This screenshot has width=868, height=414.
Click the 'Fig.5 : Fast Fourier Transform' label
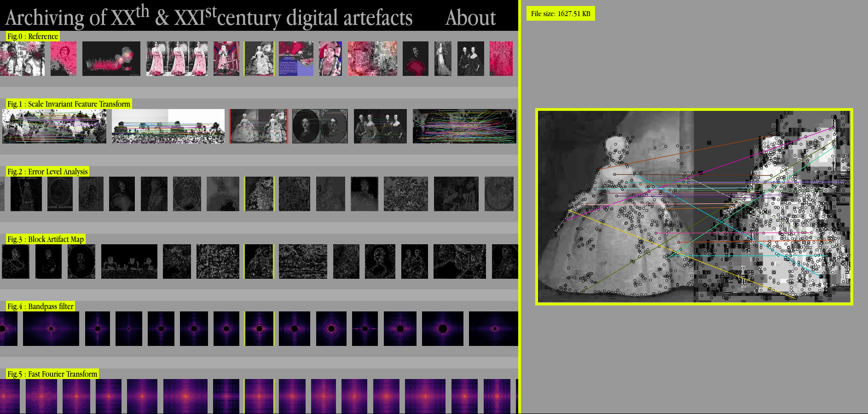pos(52,374)
